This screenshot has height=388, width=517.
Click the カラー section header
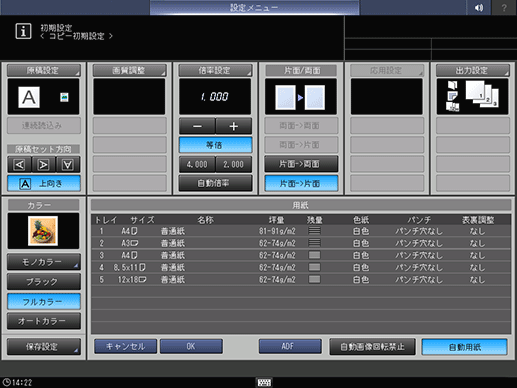click(44, 205)
